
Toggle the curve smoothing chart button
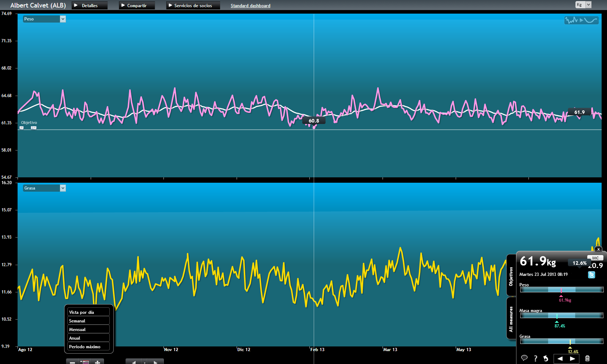click(581, 20)
